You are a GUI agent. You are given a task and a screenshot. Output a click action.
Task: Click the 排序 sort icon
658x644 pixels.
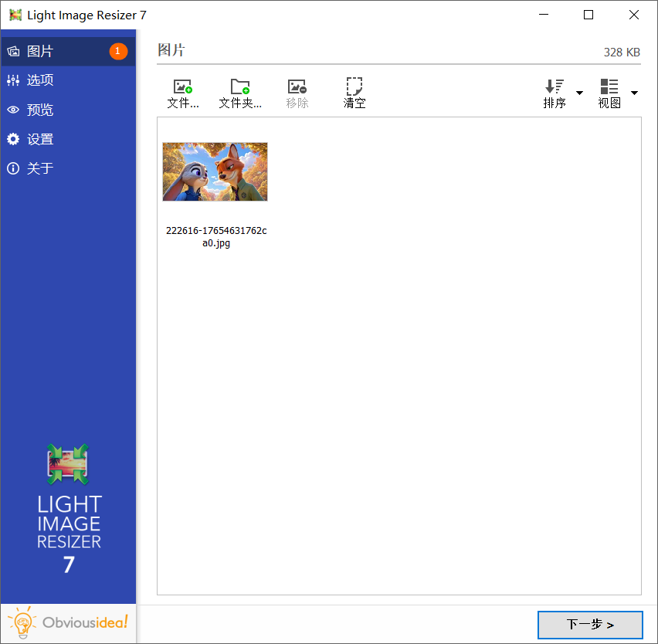tap(553, 86)
